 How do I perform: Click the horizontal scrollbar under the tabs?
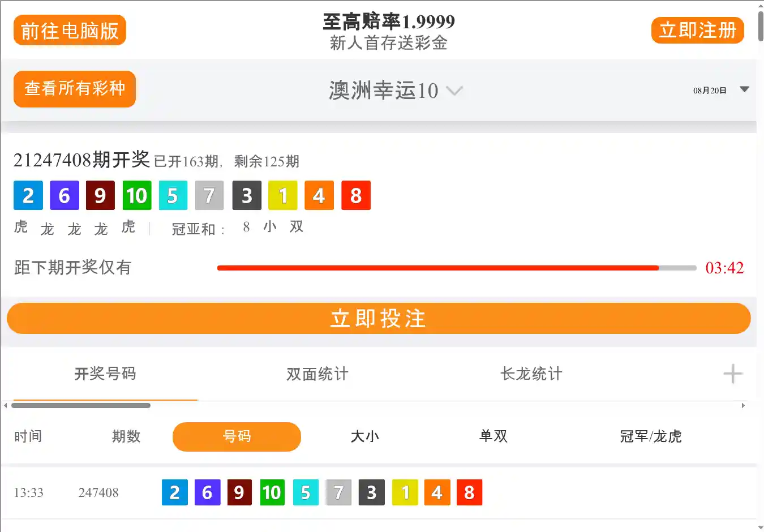coord(81,405)
